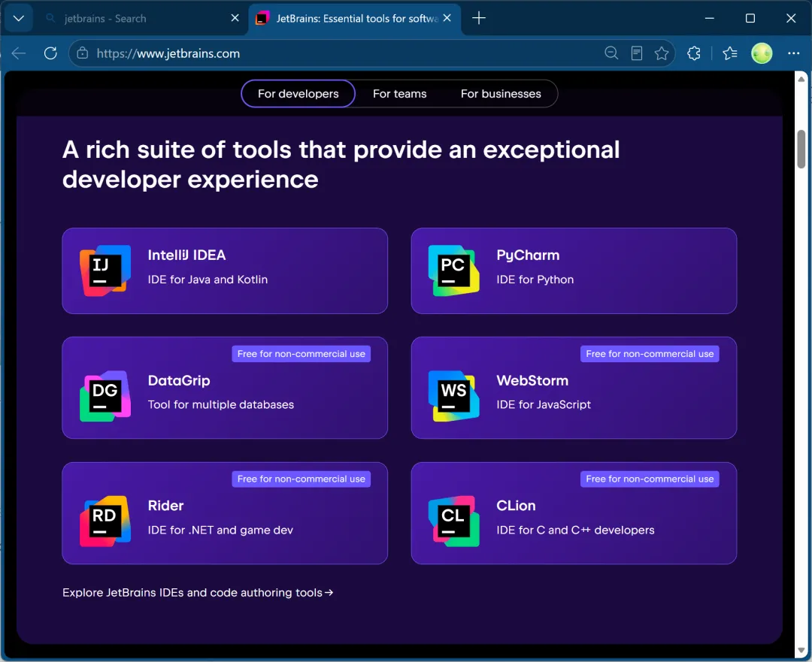812x662 pixels.
Task: Click the CLion CL logo icon
Action: click(453, 521)
